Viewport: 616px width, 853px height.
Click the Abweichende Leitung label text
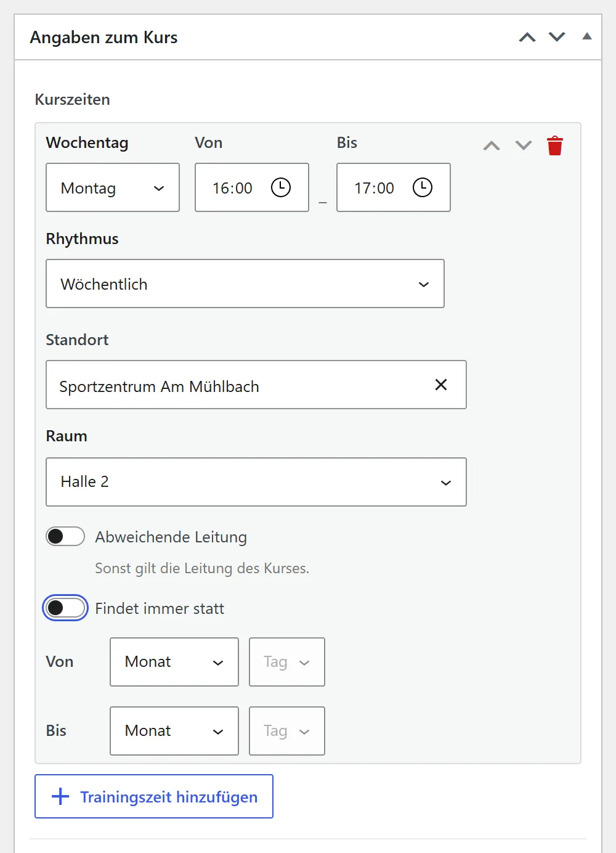click(171, 537)
